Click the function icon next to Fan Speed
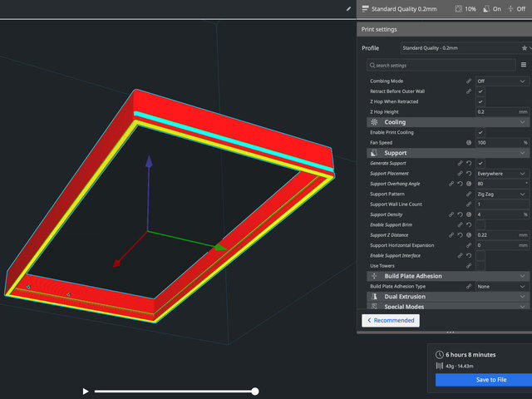This screenshot has width=532, height=399. (469, 143)
